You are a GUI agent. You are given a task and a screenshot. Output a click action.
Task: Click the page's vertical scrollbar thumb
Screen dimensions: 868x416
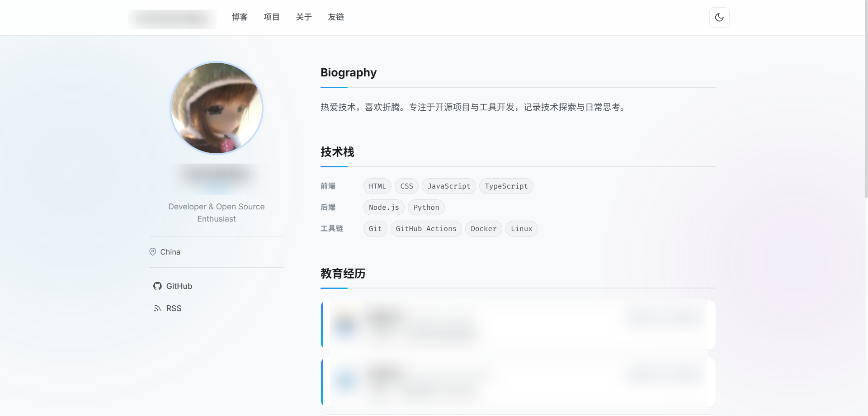pyautogui.click(x=866, y=99)
